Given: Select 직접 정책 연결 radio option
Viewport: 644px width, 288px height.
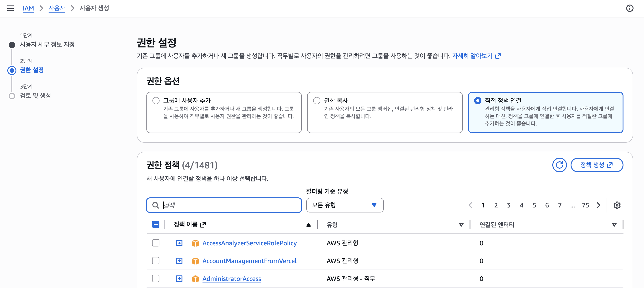Looking at the screenshot, I should point(478,101).
